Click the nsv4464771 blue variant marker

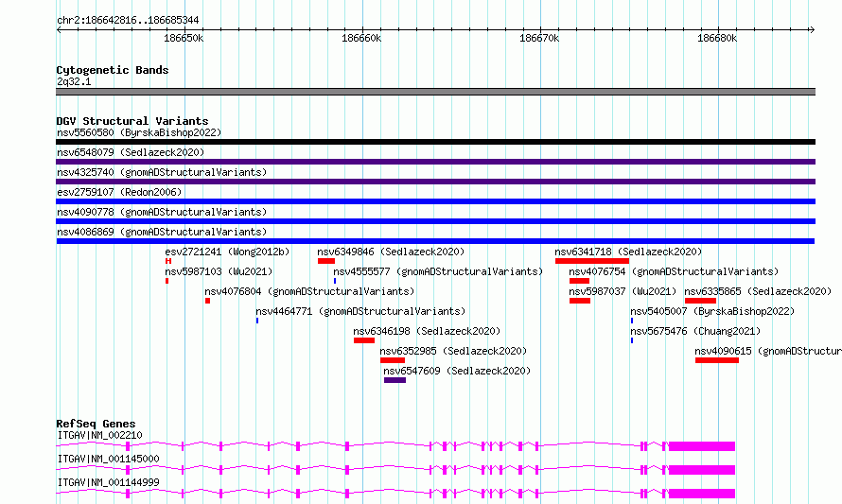click(x=257, y=321)
